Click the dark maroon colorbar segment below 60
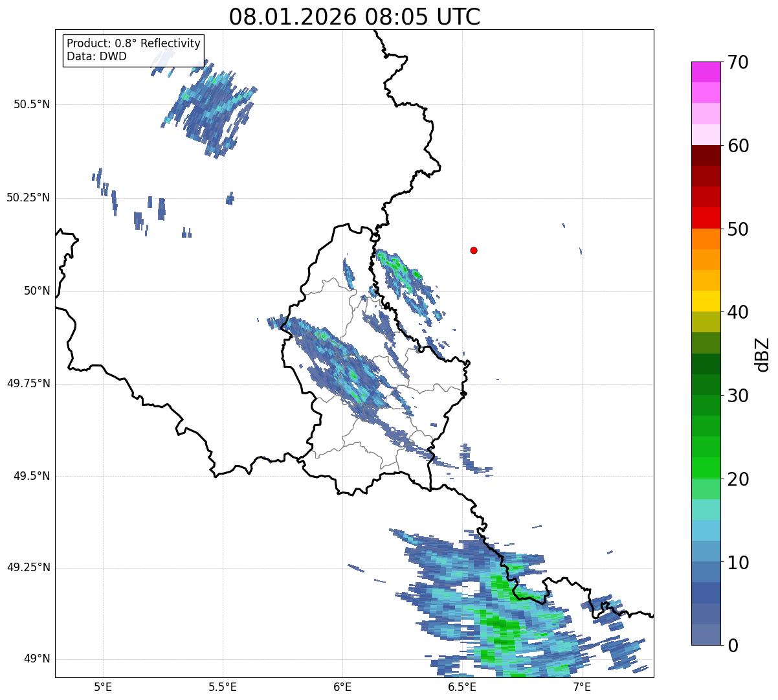Screen dimensions: 778x700 (706, 155)
